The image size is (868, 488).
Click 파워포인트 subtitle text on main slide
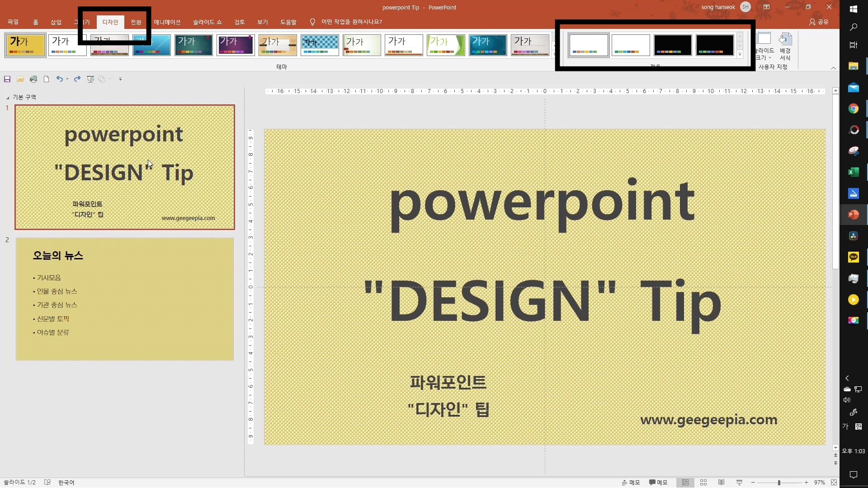click(x=448, y=382)
